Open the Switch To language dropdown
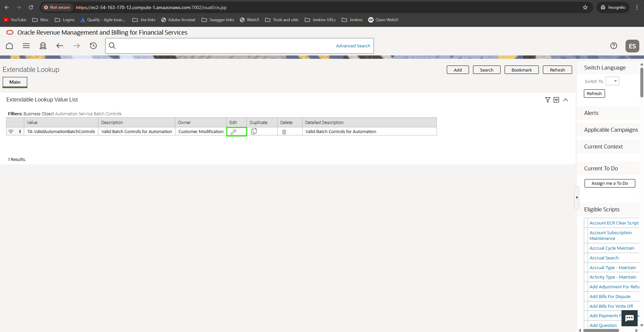 pyautogui.click(x=612, y=81)
